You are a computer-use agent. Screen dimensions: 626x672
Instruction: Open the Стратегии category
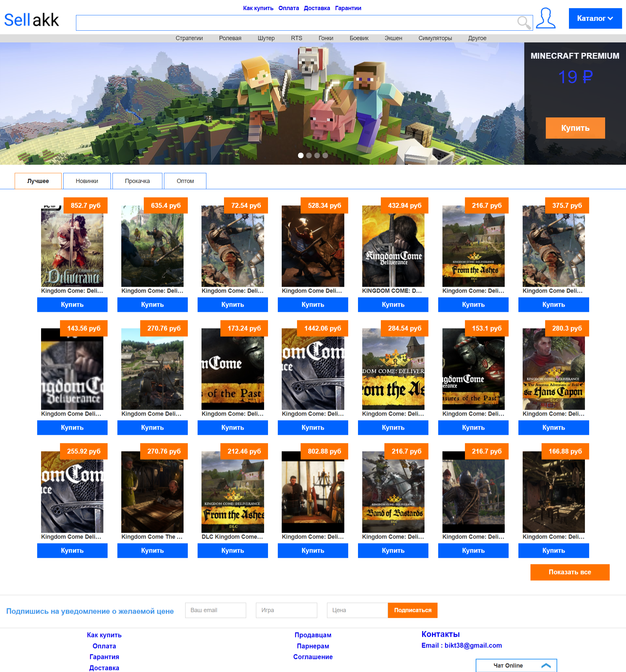coord(189,38)
